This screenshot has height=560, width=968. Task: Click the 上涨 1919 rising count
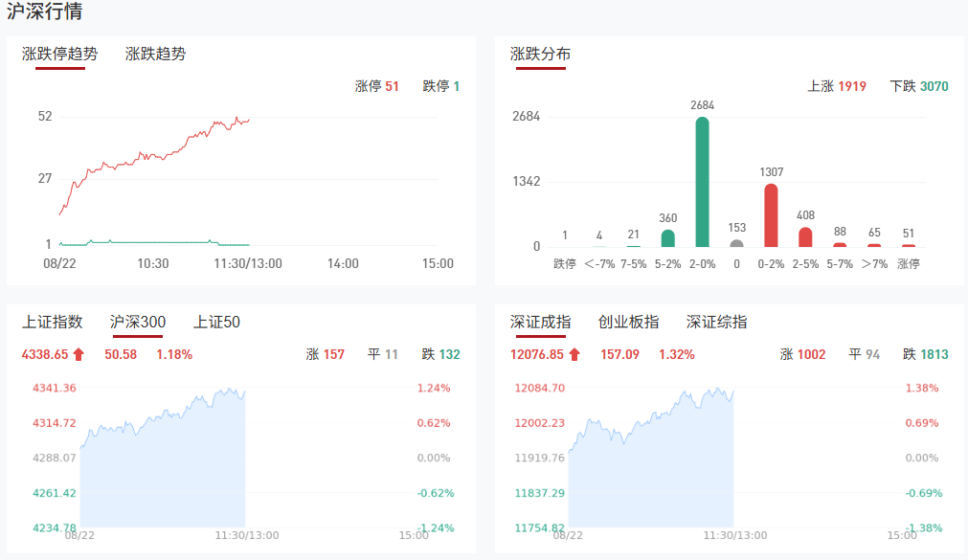[x=836, y=87]
